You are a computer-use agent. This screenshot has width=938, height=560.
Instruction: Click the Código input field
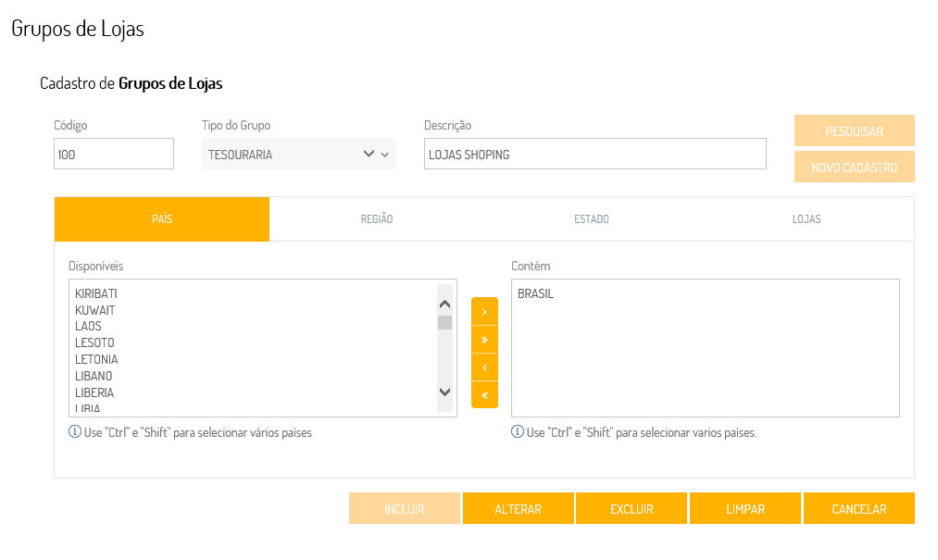tap(114, 155)
